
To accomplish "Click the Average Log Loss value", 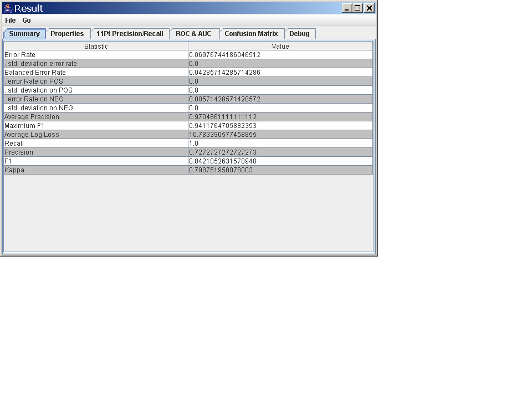I will (x=280, y=135).
